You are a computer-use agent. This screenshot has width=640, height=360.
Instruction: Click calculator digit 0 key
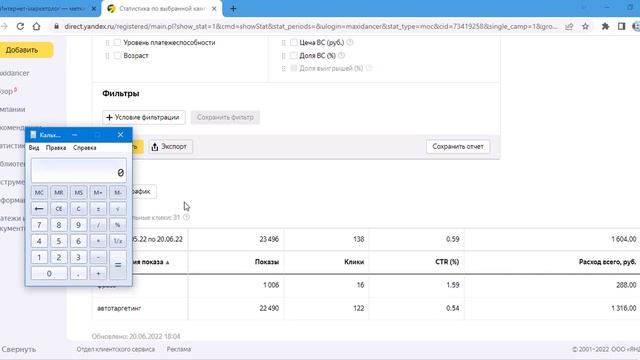click(x=49, y=273)
